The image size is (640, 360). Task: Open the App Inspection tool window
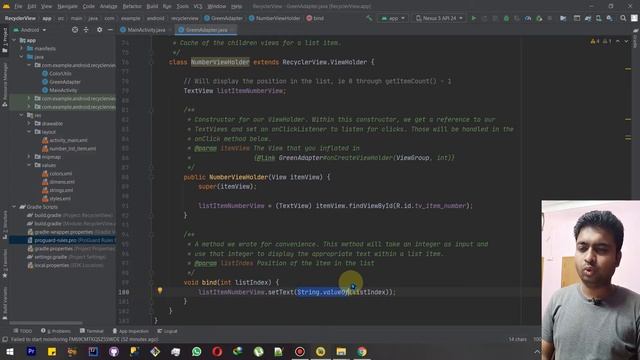pos(131,331)
